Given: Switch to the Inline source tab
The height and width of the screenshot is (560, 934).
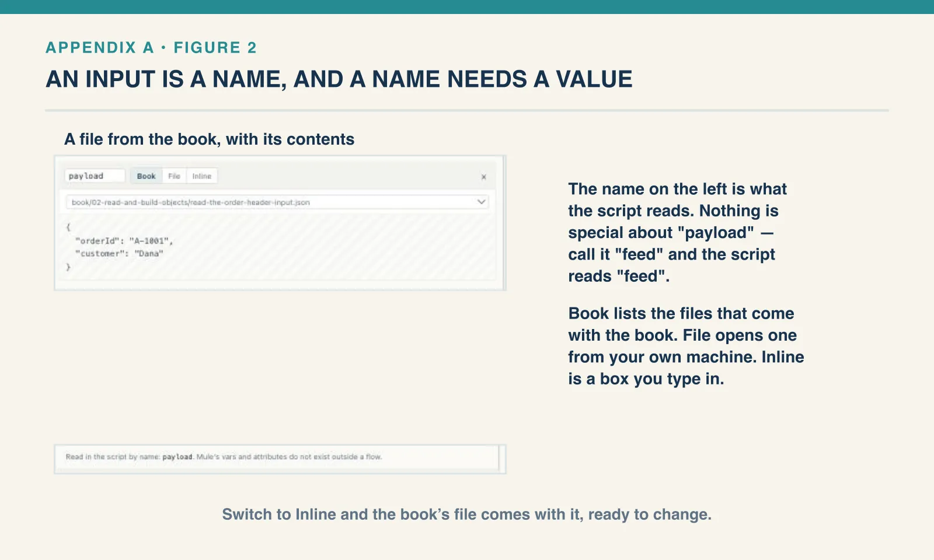Looking at the screenshot, I should pyautogui.click(x=202, y=176).
